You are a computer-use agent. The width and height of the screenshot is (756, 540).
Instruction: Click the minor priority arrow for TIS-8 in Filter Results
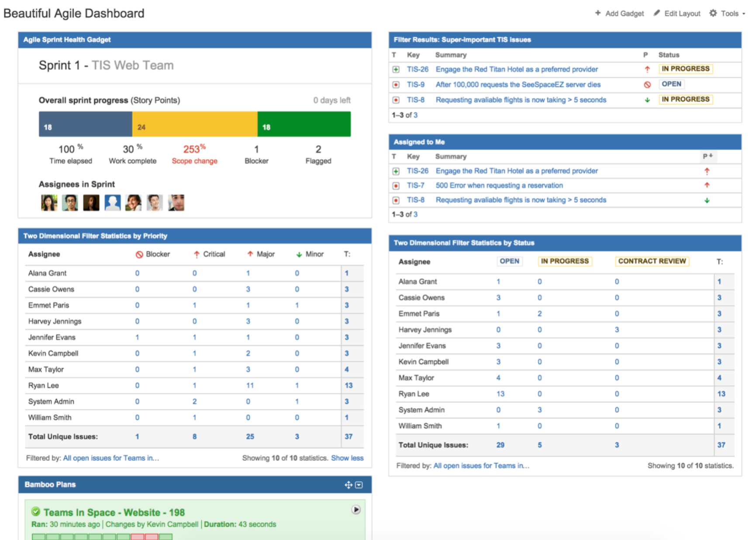[x=647, y=100]
